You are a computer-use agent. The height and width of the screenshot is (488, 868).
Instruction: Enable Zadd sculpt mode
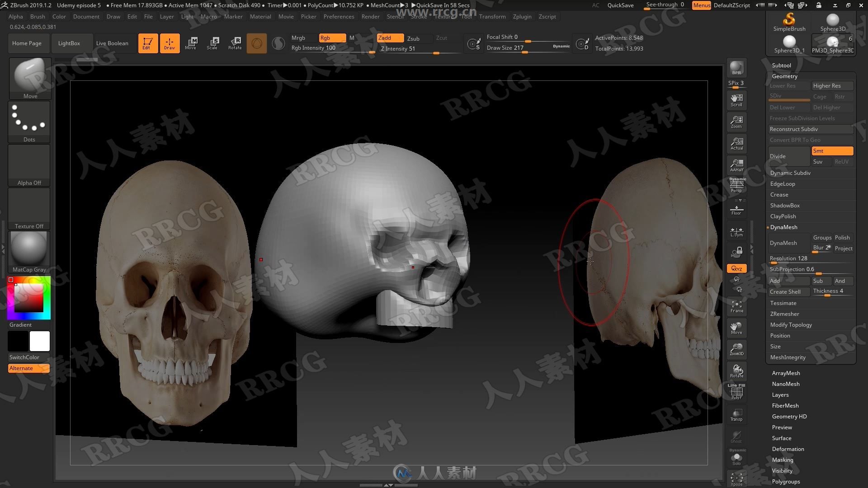tap(390, 38)
